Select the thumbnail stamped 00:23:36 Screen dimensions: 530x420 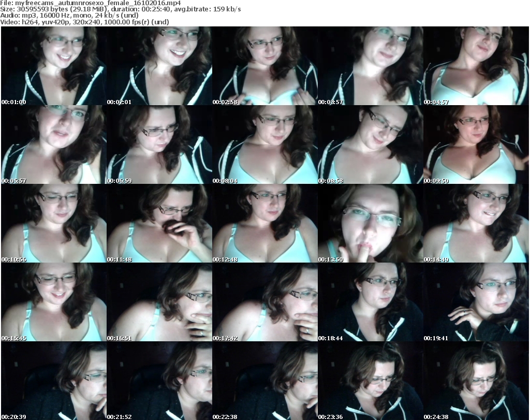coord(371,381)
